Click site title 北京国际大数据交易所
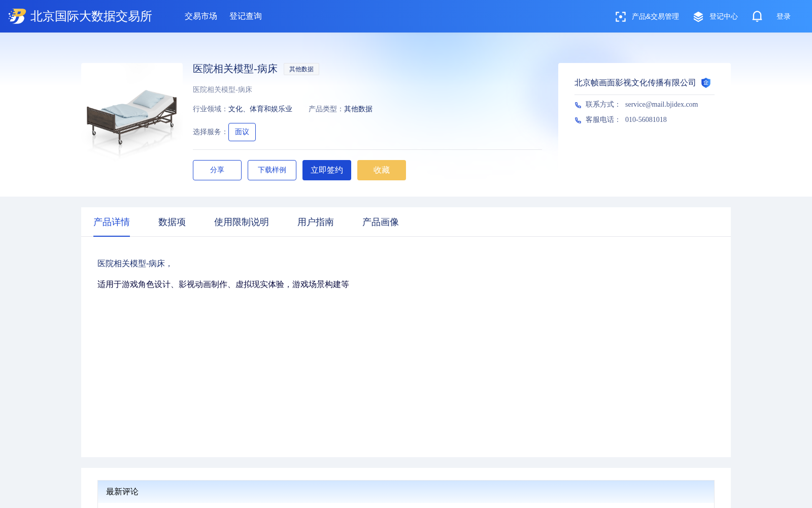This screenshot has height=508, width=812. pyautogui.click(x=91, y=16)
